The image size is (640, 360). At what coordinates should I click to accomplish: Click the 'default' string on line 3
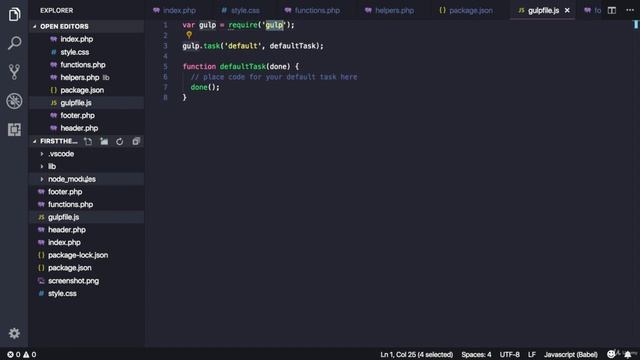click(242, 46)
